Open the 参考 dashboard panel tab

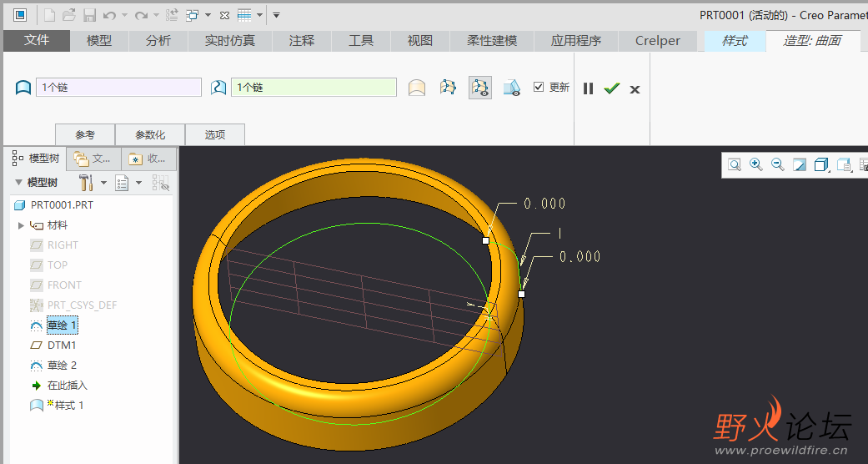(85, 134)
